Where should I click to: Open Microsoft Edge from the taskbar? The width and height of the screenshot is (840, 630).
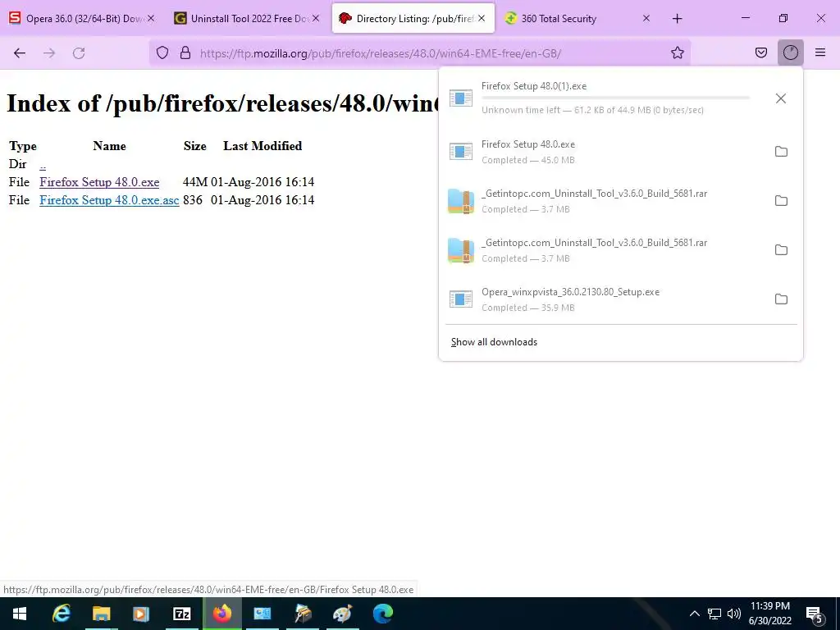coord(382,614)
